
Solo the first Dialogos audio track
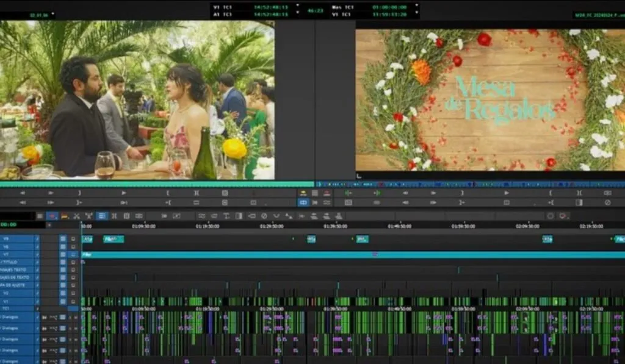point(70,317)
